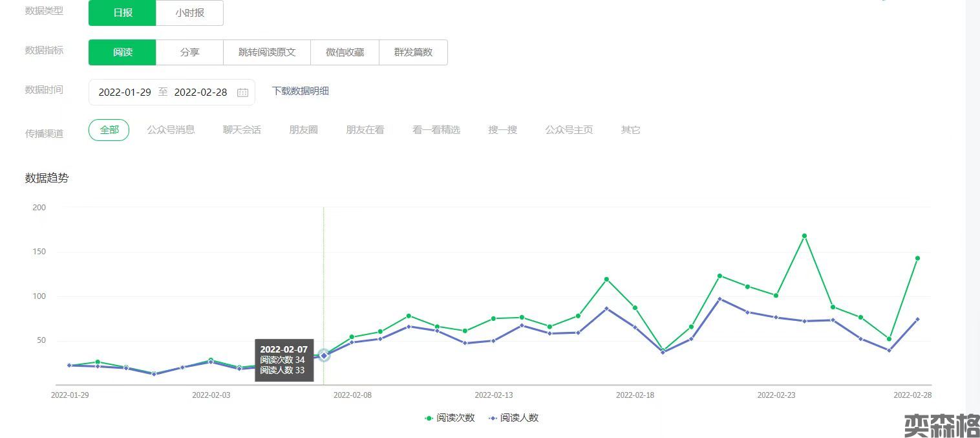980x438 pixels.
Task: Click 下载数据明细 link
Action: pos(300,91)
